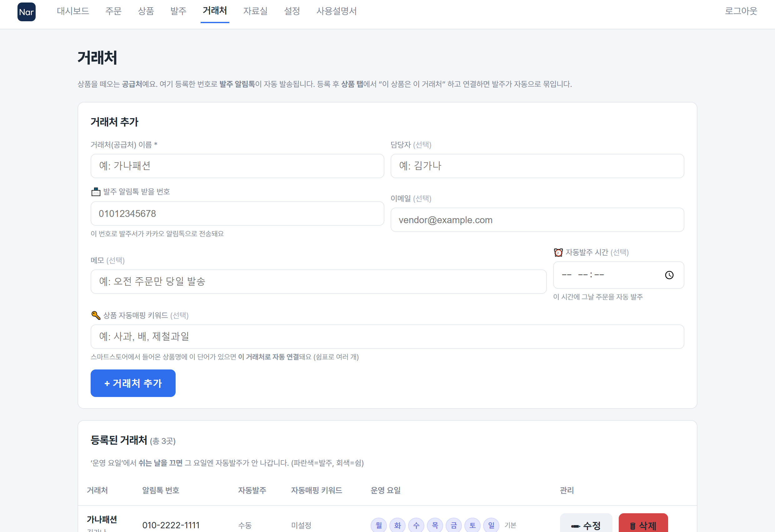The width and height of the screenshot is (775, 532).
Task: Focus the 담당자 input field
Action: coord(537,166)
